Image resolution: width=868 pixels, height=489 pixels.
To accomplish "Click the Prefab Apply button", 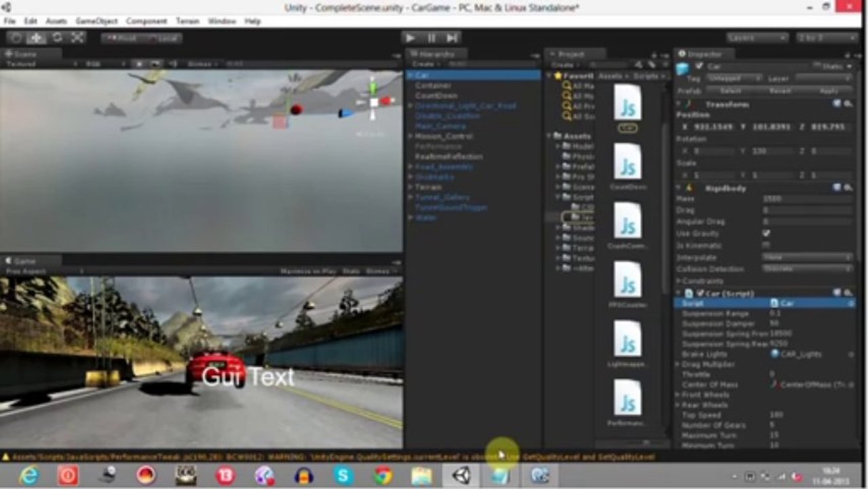I will [829, 90].
